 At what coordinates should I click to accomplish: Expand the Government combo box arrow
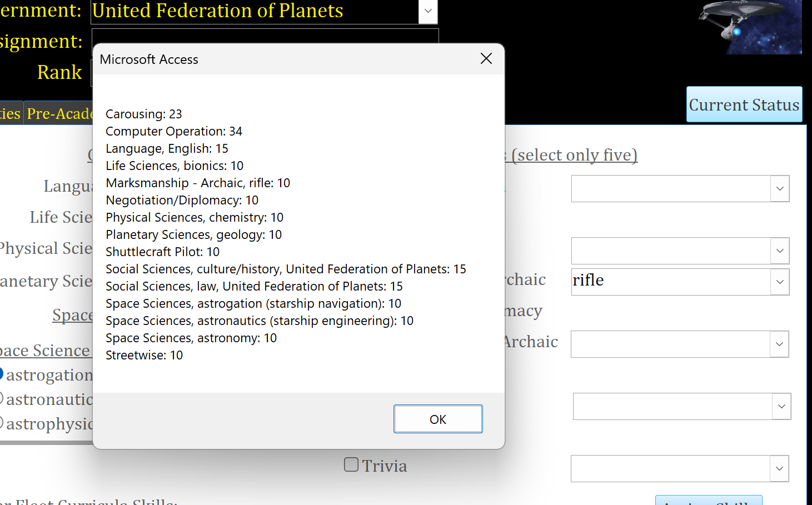coord(428,11)
